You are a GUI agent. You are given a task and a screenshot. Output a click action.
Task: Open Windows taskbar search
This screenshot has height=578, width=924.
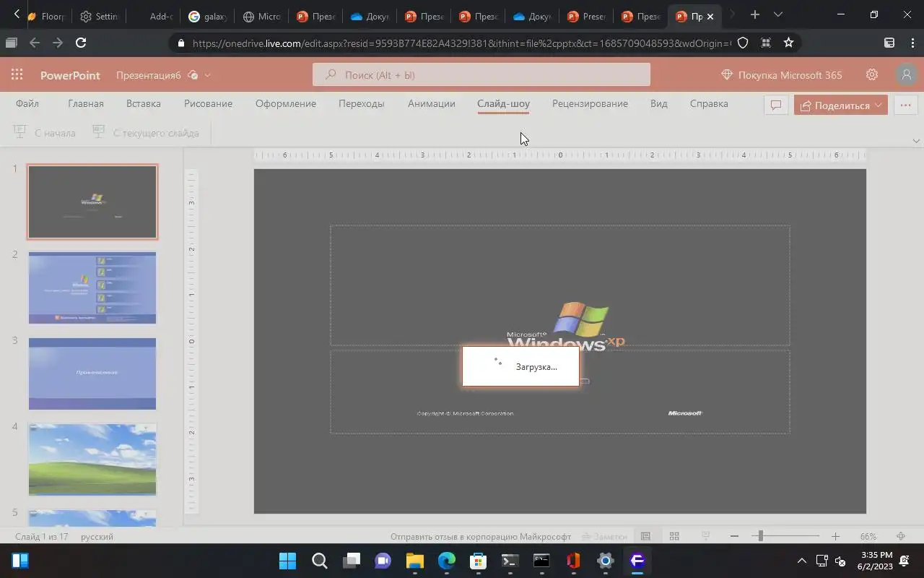(x=320, y=561)
